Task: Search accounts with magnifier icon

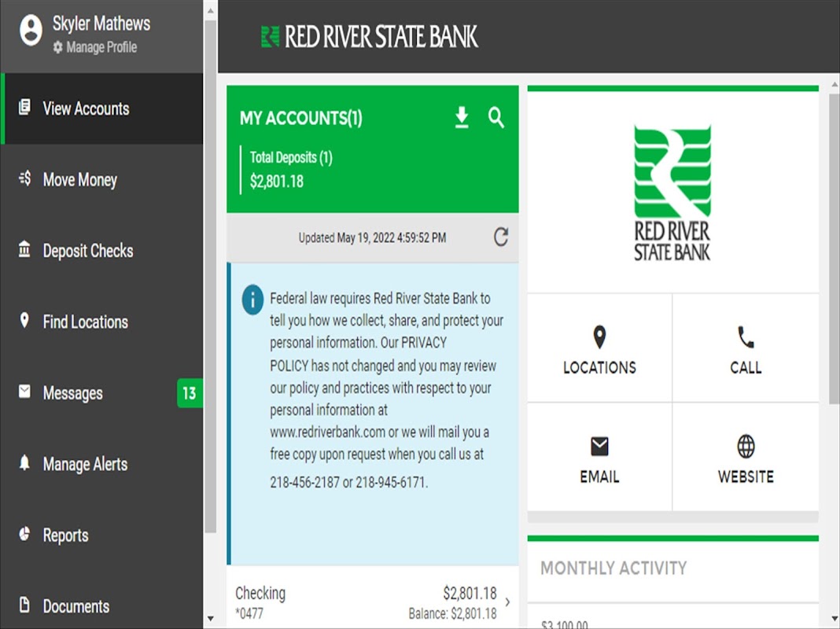Action: [x=496, y=117]
